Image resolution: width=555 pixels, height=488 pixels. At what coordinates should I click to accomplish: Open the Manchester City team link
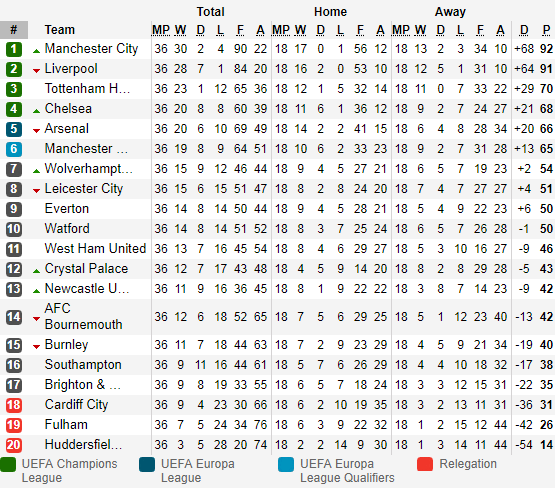point(91,49)
